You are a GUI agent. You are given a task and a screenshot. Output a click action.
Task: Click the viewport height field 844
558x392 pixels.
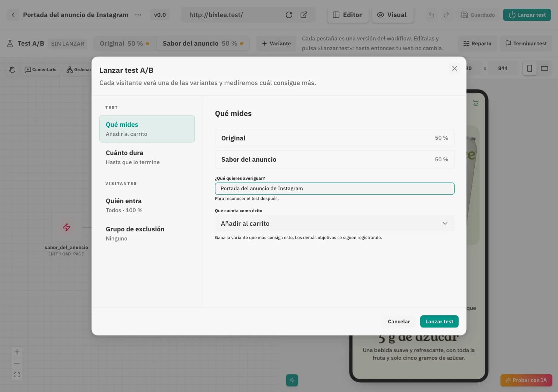503,68
